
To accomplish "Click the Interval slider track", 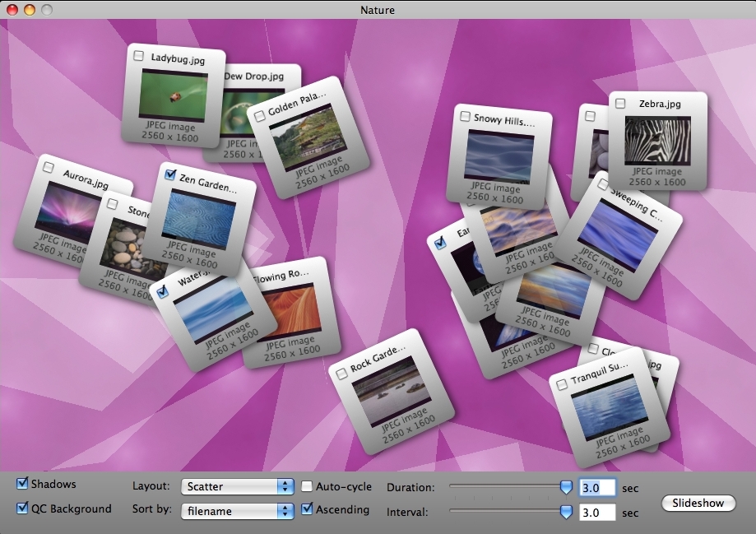I will [506, 512].
